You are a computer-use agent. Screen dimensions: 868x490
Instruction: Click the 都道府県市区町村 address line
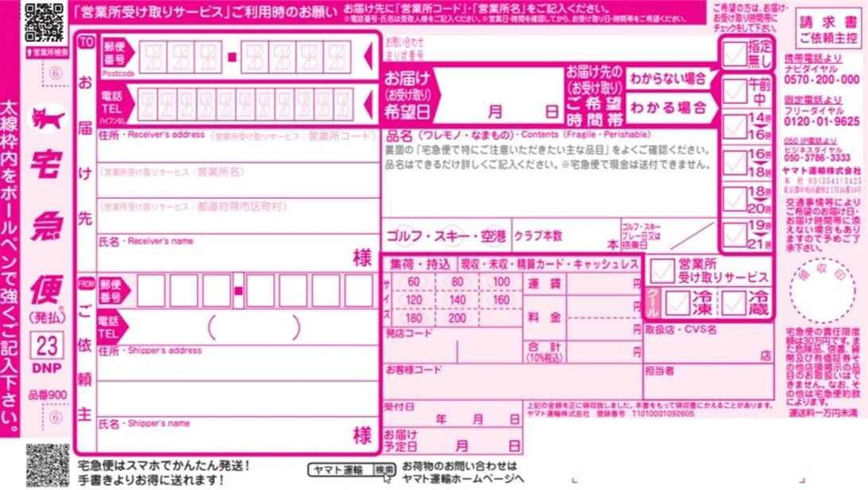coord(238,216)
